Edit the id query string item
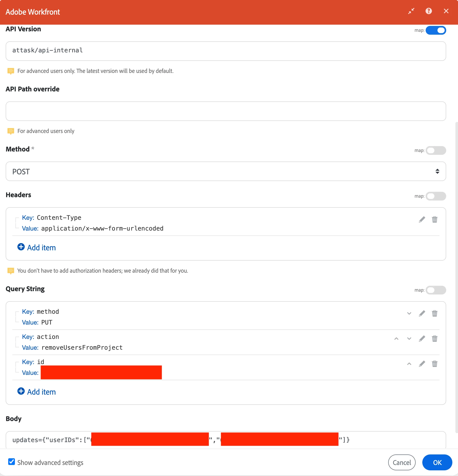This screenshot has width=458, height=476. click(422, 364)
